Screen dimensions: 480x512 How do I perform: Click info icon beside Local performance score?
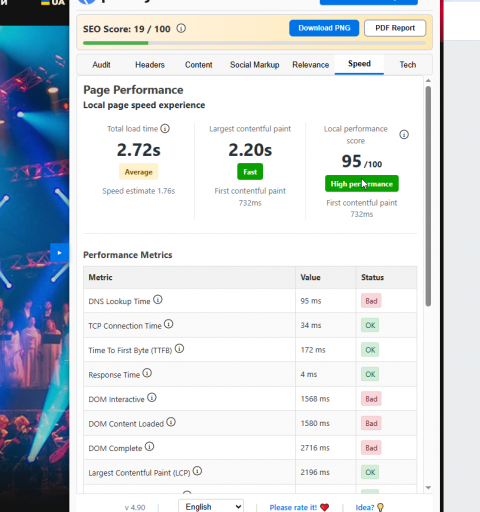click(x=404, y=135)
